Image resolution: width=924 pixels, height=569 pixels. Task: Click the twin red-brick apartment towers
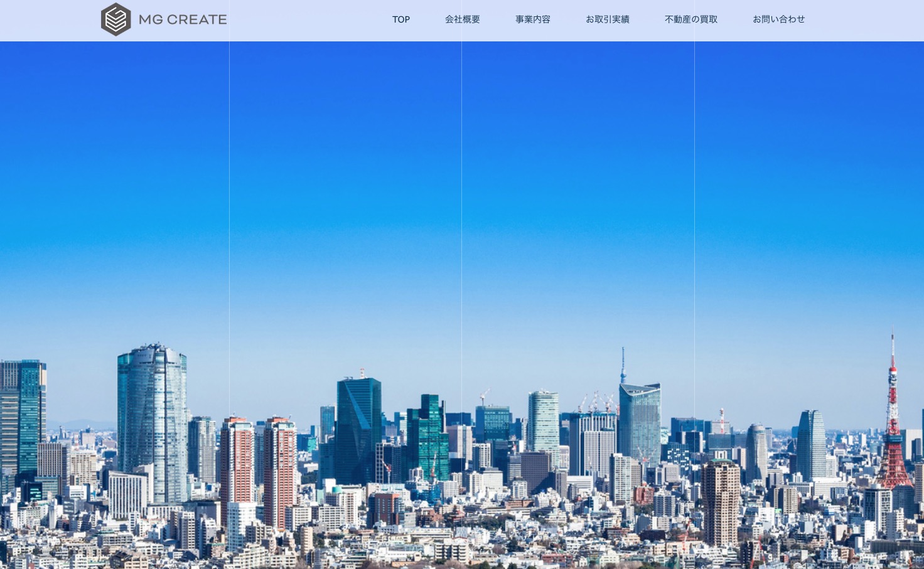tap(258, 471)
